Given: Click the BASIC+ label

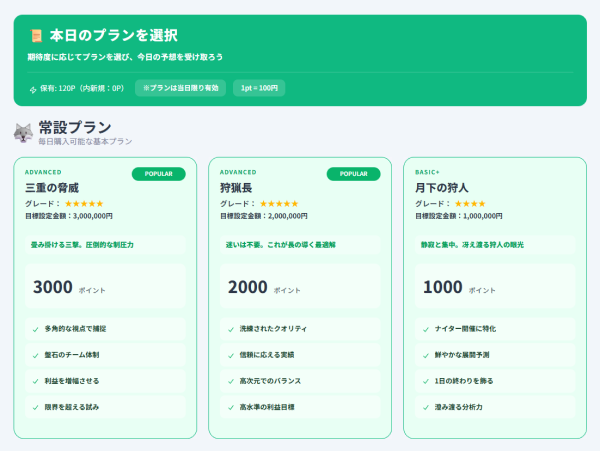Looking at the screenshot, I should (427, 172).
